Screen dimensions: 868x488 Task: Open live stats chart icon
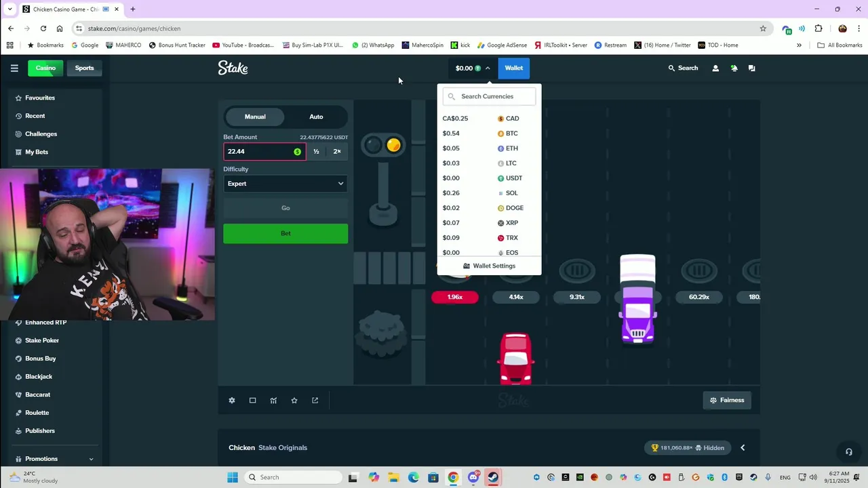273,401
